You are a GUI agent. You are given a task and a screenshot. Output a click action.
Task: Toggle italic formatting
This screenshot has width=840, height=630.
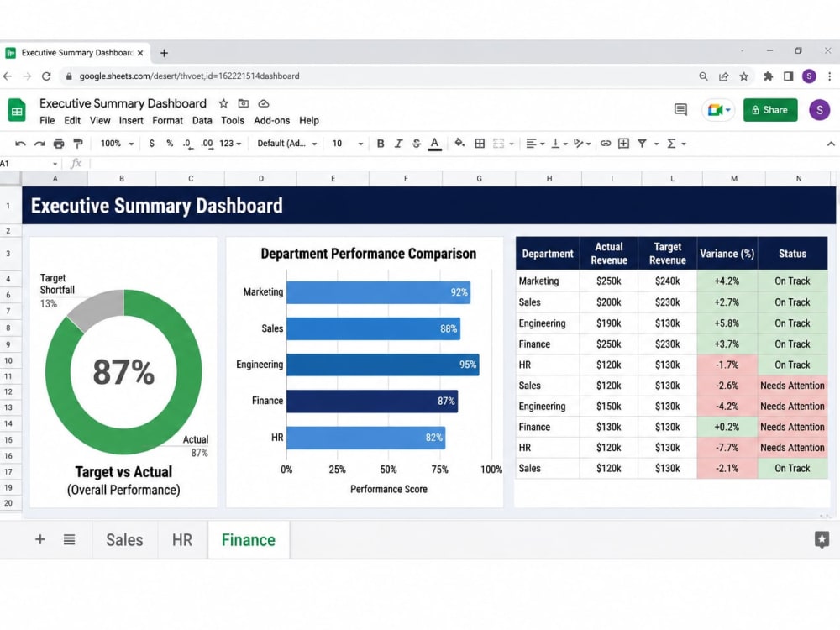398,144
